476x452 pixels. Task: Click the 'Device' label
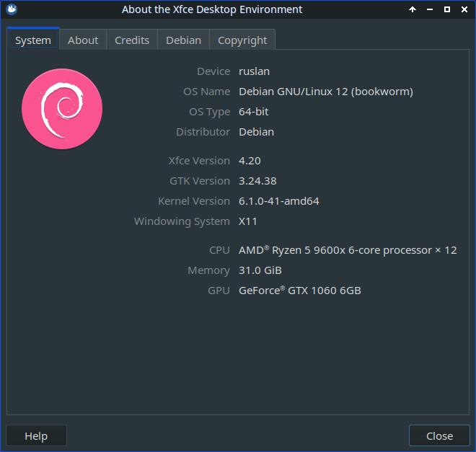click(213, 71)
